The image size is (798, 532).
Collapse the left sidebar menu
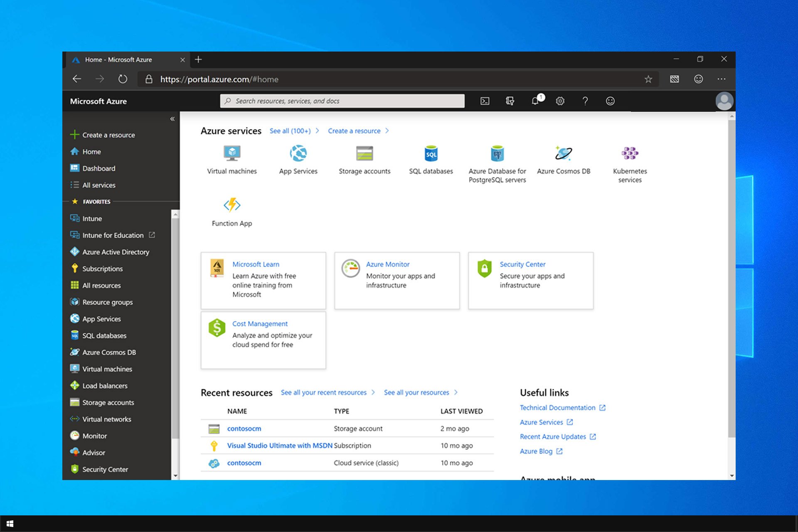pyautogui.click(x=172, y=119)
